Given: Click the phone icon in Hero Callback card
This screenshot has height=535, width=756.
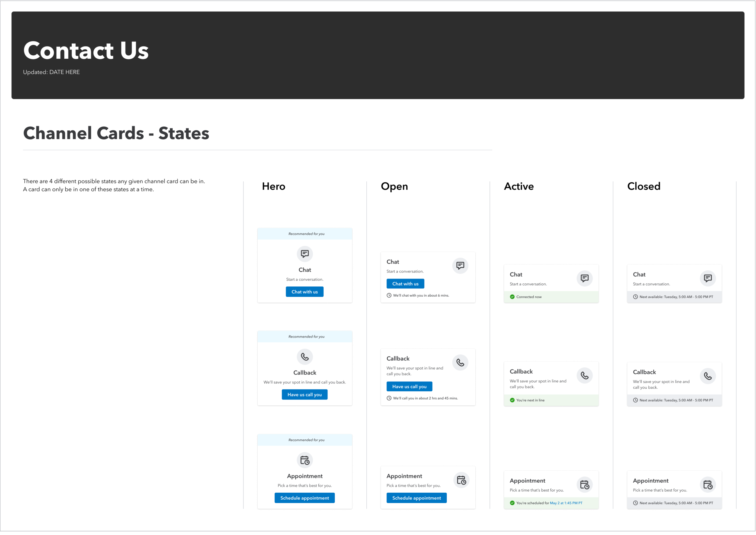Looking at the screenshot, I should [305, 357].
